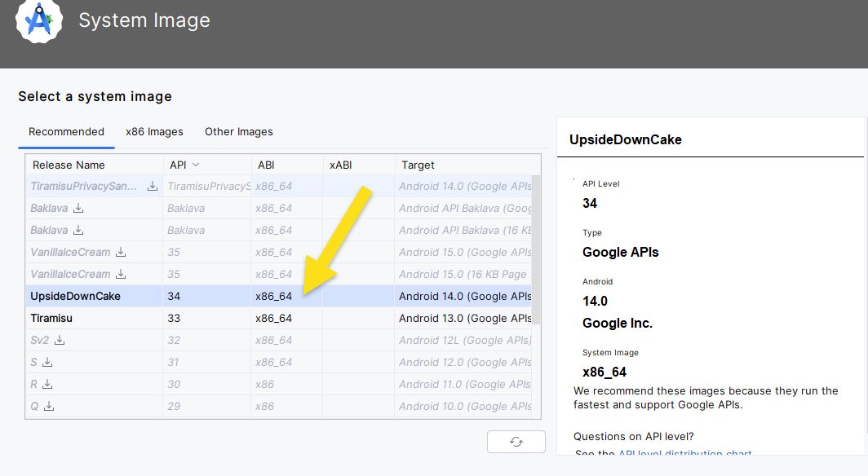Screen dimensions: 868x476
Task: Click the Android Studio logo icon
Action: [38, 21]
